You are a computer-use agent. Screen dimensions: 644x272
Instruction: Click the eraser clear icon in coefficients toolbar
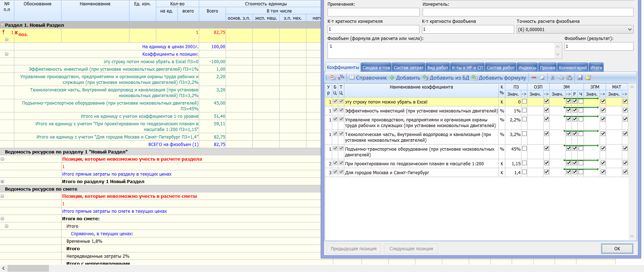pyautogui.click(x=542, y=78)
